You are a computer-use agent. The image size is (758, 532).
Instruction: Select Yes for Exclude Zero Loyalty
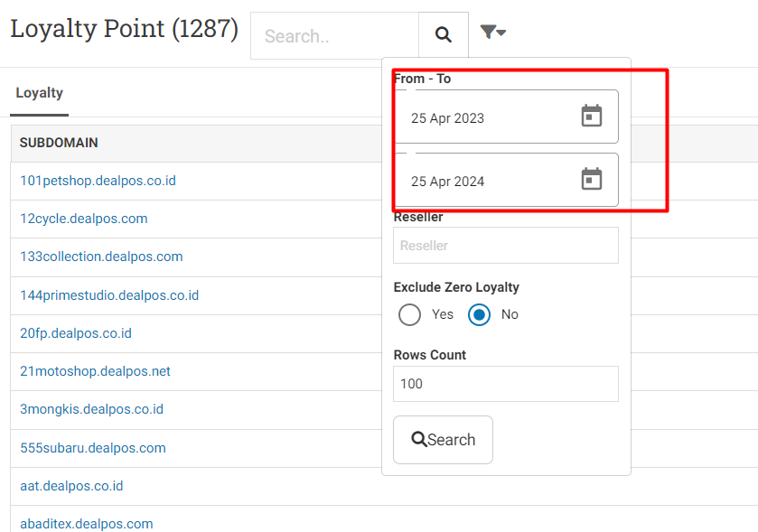pos(409,314)
